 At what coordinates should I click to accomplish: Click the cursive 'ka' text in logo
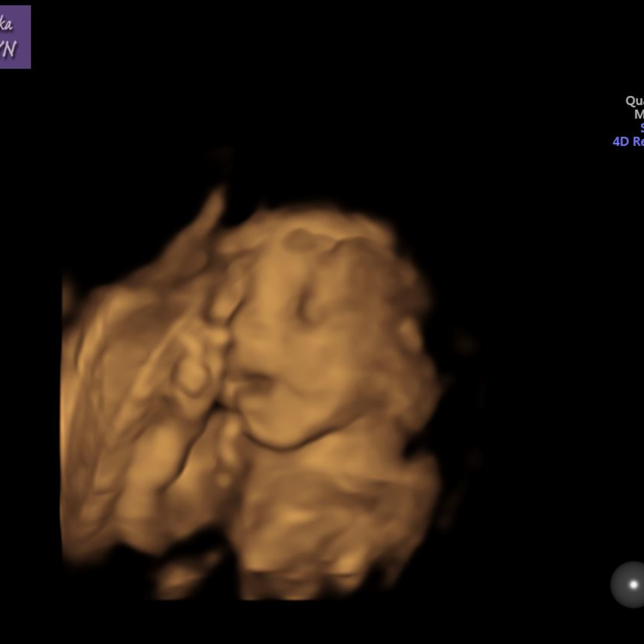(6, 24)
